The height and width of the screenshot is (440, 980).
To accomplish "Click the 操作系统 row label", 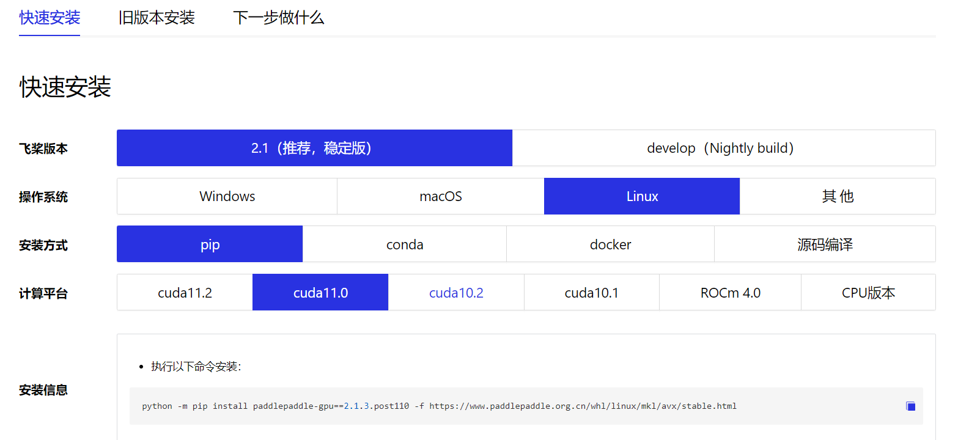I will pyautogui.click(x=43, y=197).
